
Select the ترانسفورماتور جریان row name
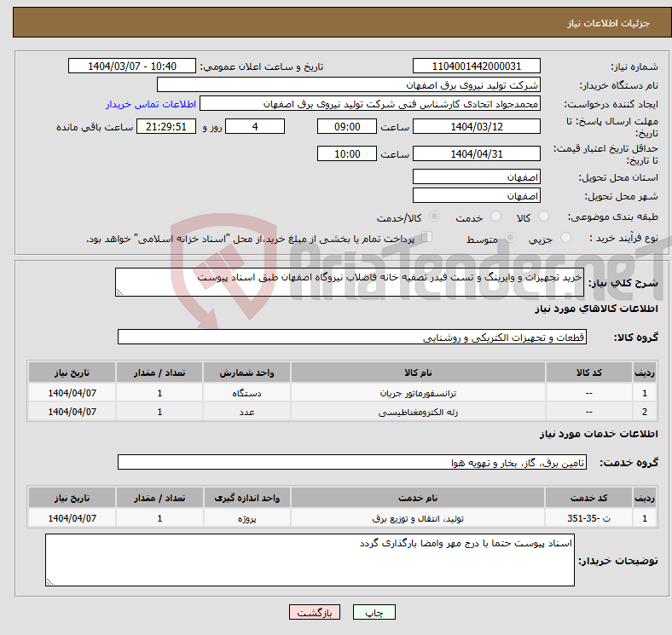[418, 393]
